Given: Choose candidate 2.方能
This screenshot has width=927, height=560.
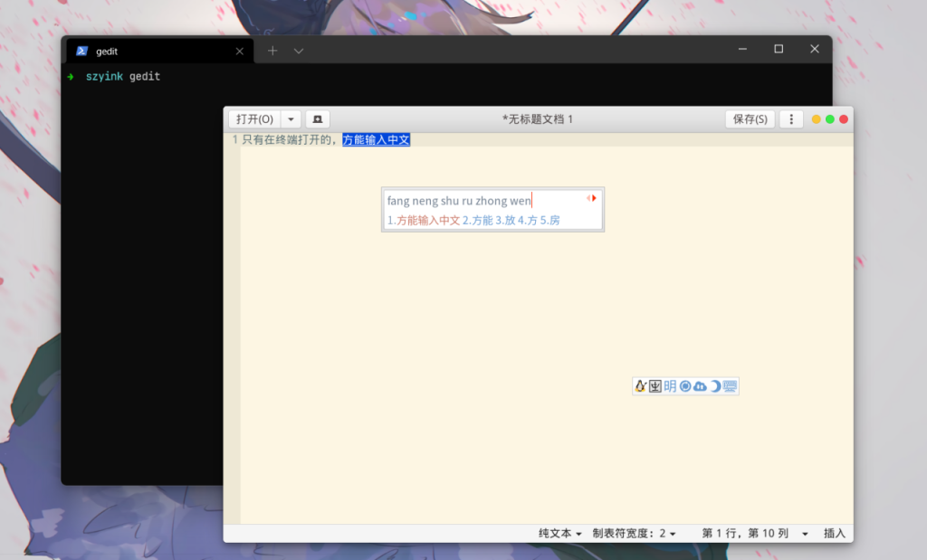Looking at the screenshot, I should pyautogui.click(x=478, y=221).
